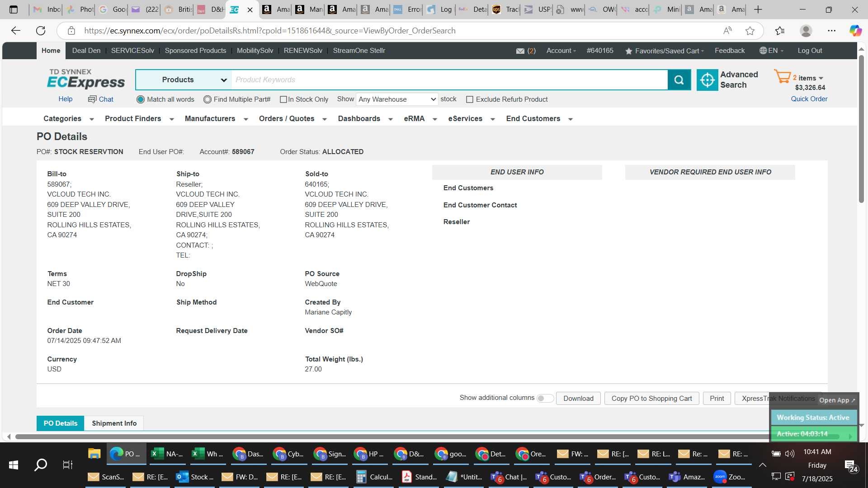Close the current ECExpress tab
This screenshot has width=868, height=488.
tap(250, 9)
